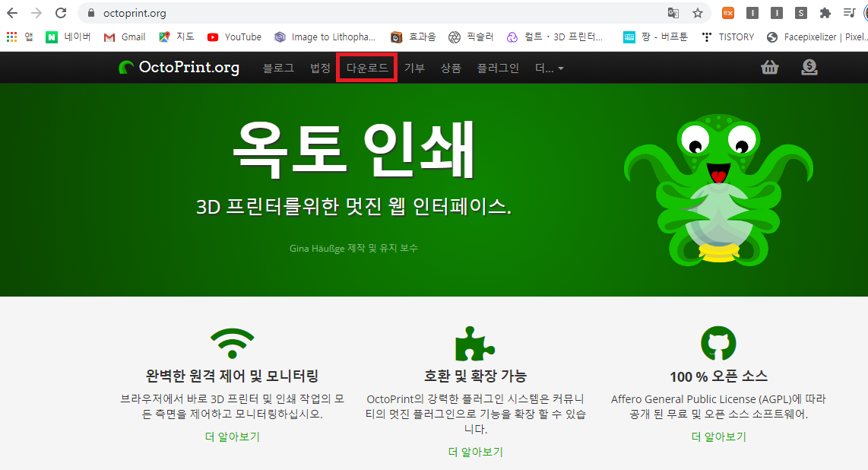
Task: Open the 컬트 · 3D 프린터 bookmark
Action: (556, 37)
